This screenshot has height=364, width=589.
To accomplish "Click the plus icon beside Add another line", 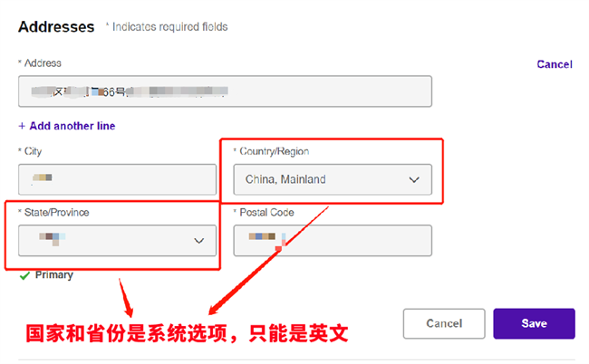I will pos(22,126).
